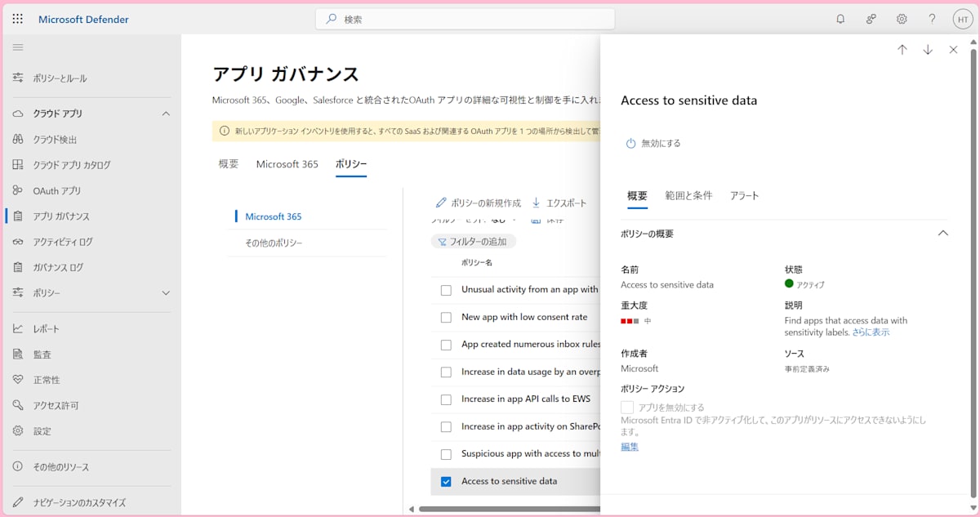Switch to Microsoft 365 page tab

click(287, 164)
